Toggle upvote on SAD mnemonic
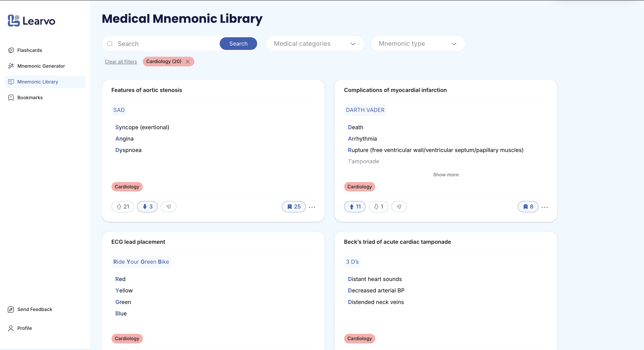The height and width of the screenshot is (350, 644). click(x=123, y=207)
